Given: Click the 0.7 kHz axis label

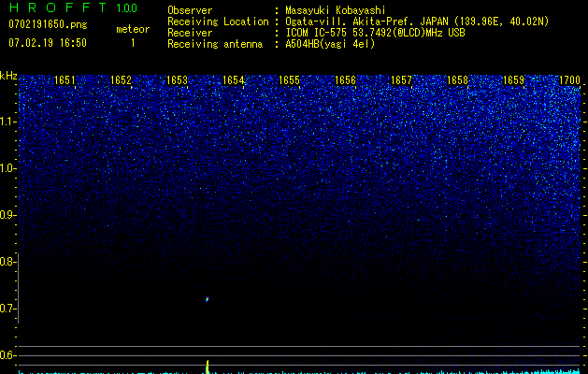Looking at the screenshot, I should click(x=8, y=309).
